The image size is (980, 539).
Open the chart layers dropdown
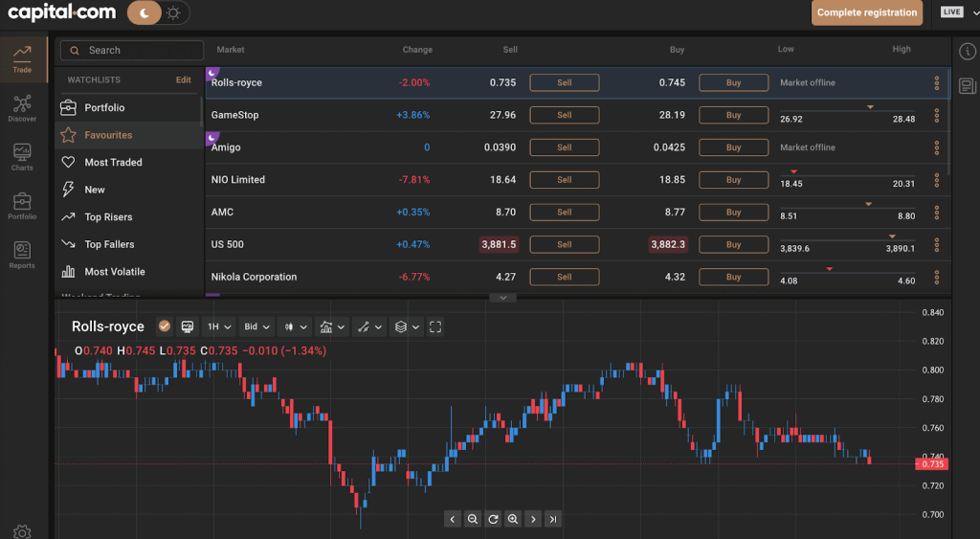tap(407, 326)
